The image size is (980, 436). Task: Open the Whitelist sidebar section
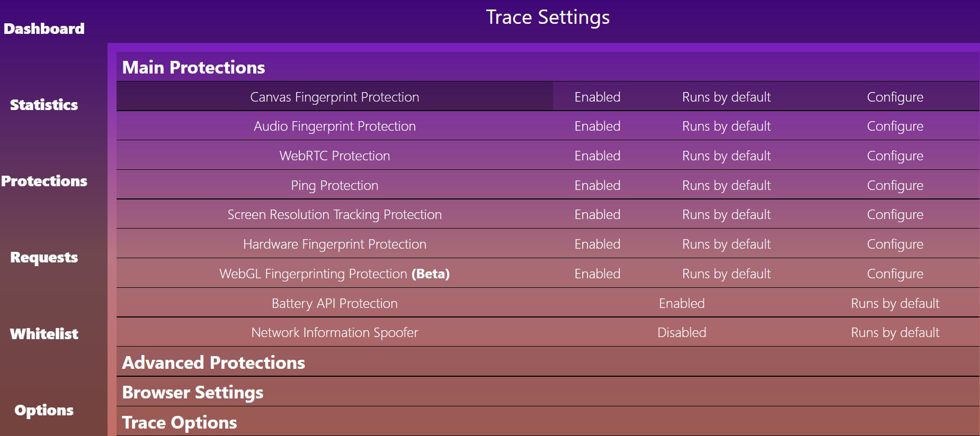click(44, 334)
